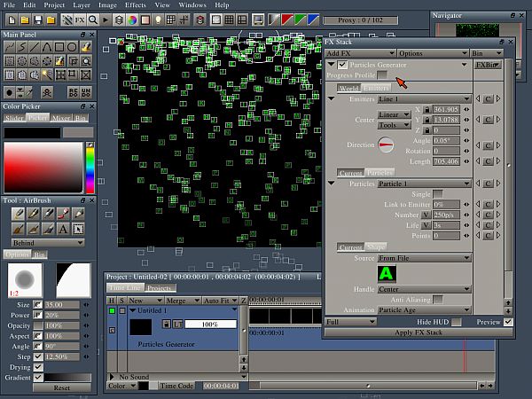This screenshot has height=399, width=532.
Task: Open the Emitters Line 1 dropdown
Action: 424,99
